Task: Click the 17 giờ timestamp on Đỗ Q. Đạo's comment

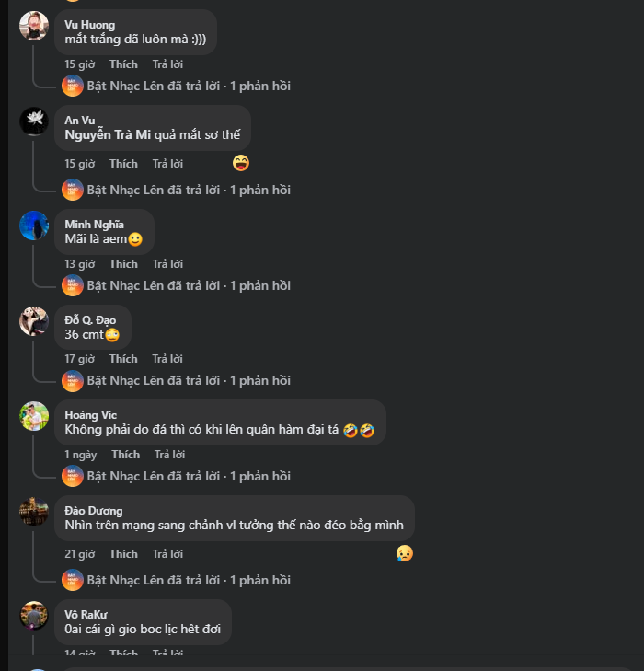Action: tap(79, 359)
